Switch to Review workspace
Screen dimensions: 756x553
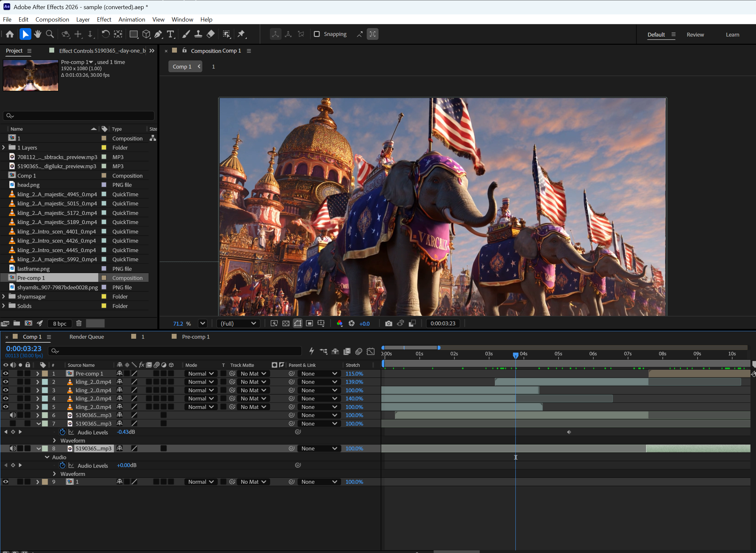coord(695,35)
